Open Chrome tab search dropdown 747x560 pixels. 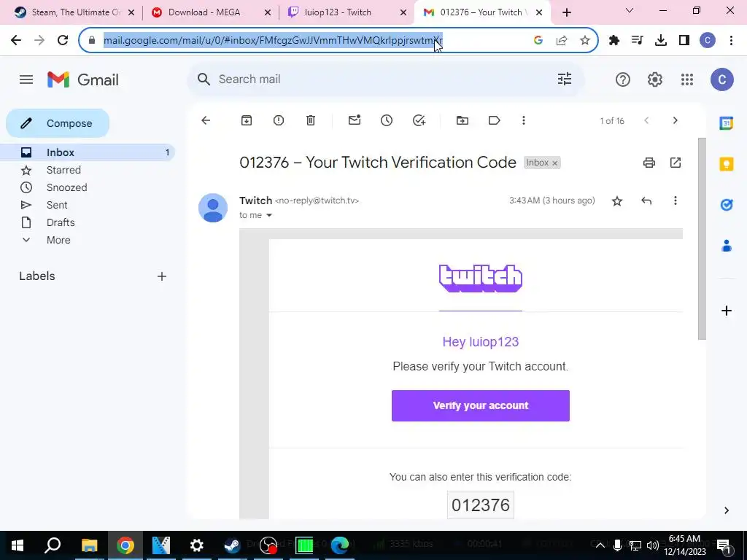coord(630,10)
